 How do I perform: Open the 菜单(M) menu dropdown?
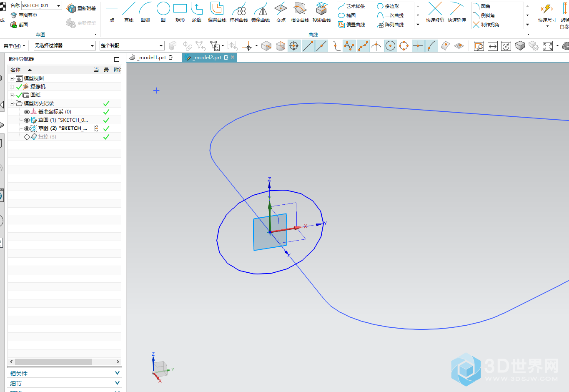pos(14,46)
